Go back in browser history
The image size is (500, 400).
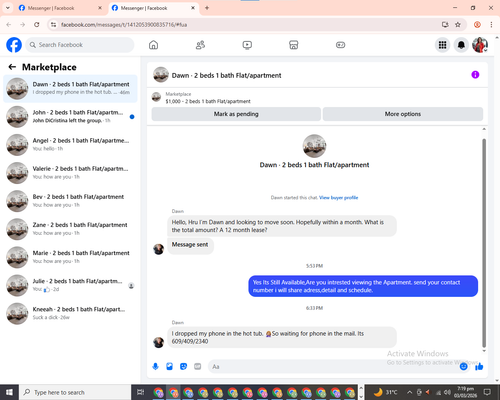point(9,25)
